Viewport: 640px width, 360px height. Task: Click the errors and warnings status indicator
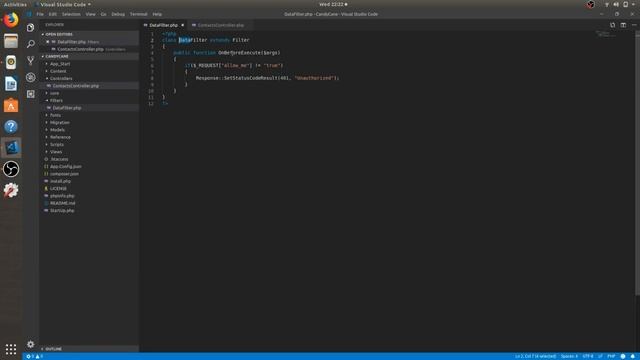click(35, 356)
